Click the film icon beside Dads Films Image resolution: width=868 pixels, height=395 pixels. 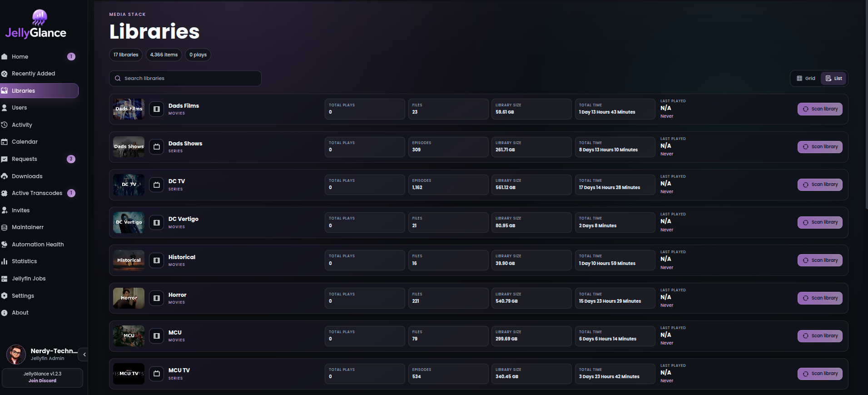tap(157, 109)
